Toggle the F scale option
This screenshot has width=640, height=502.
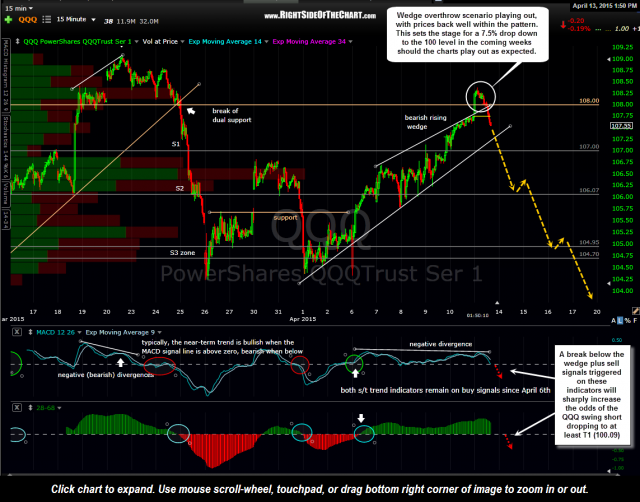coord(635,321)
